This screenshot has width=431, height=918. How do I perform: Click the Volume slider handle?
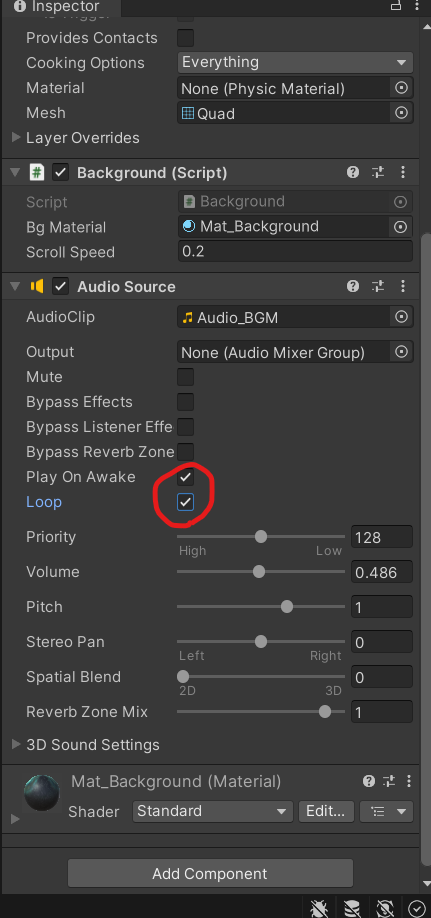[x=258, y=571]
